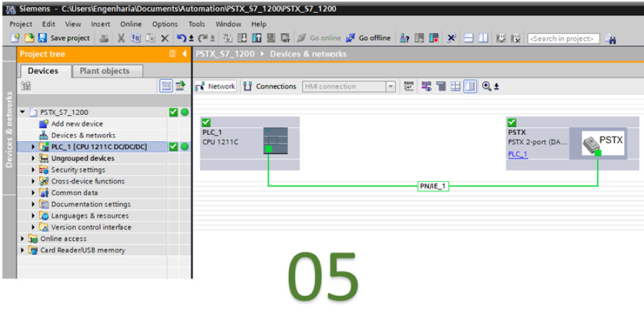Image resolution: width=644 pixels, height=316 pixels.
Task: Click the Start runtime icon
Action: click(x=285, y=38)
